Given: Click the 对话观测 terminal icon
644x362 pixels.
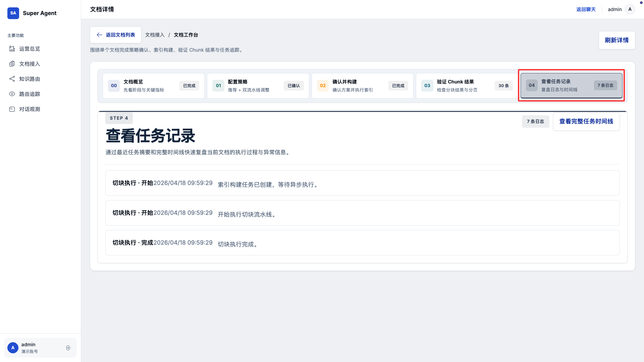Looking at the screenshot, I should coord(12,109).
